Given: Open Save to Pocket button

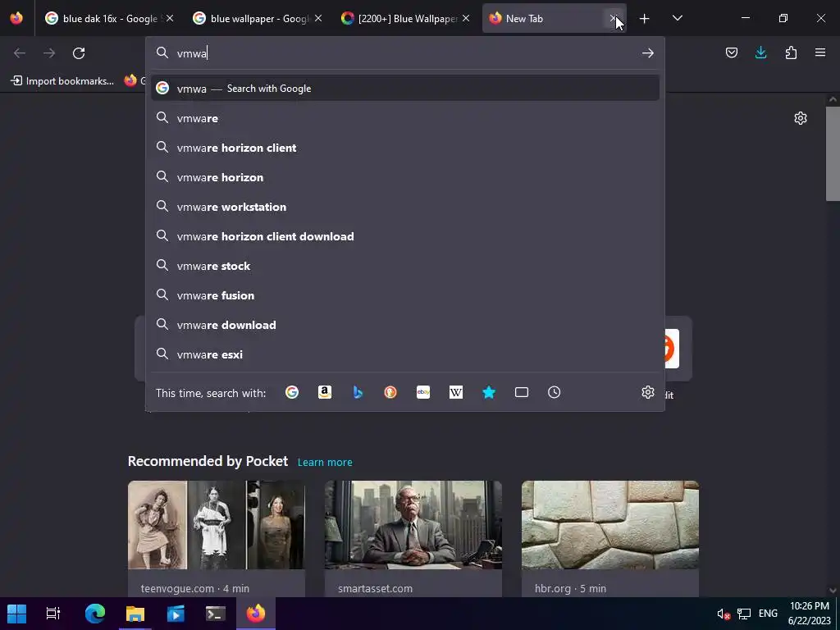Looking at the screenshot, I should pyautogui.click(x=731, y=52).
